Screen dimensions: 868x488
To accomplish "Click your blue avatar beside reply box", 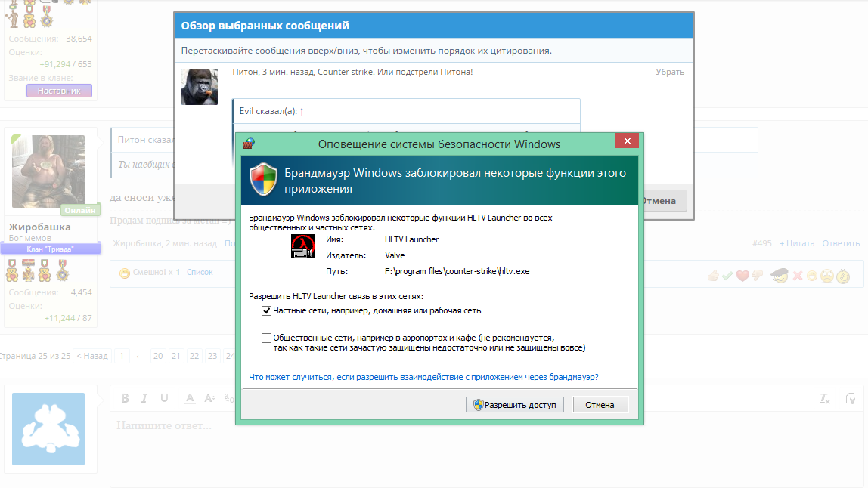I will (48, 429).
